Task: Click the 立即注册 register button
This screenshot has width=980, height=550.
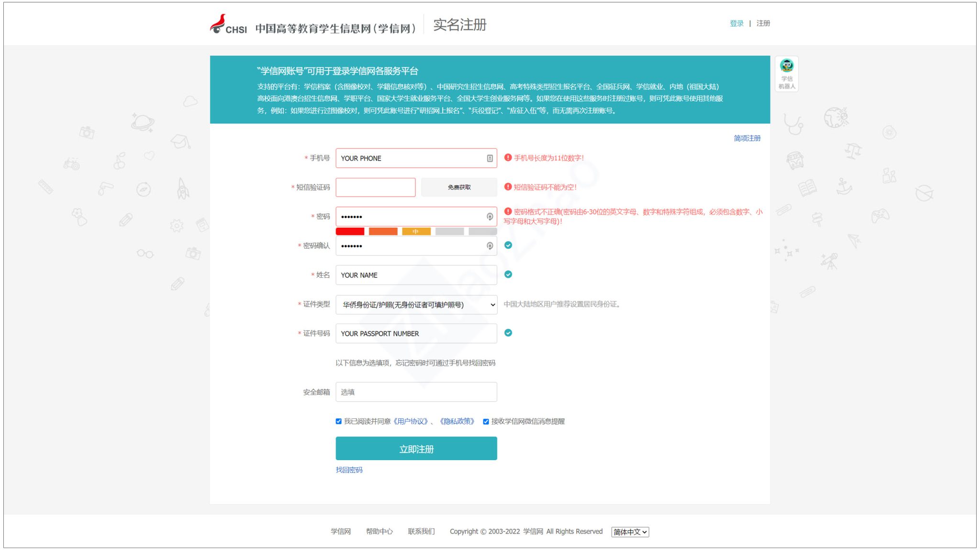Action: (416, 448)
